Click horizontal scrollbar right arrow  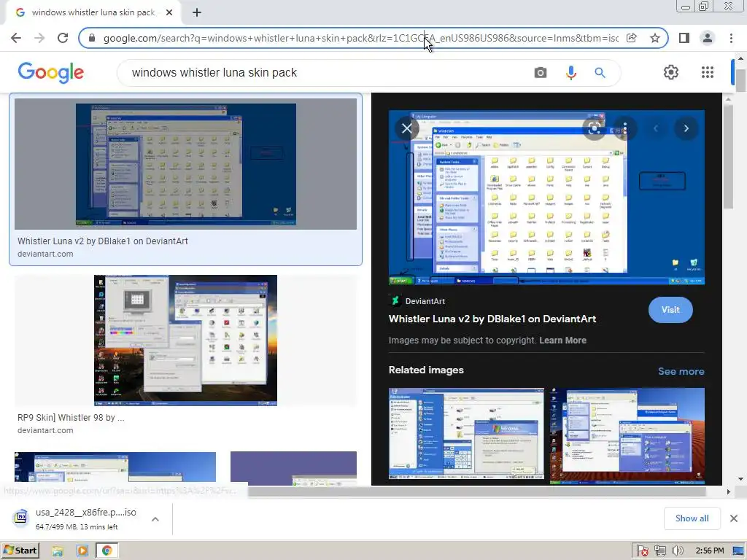pos(729,491)
